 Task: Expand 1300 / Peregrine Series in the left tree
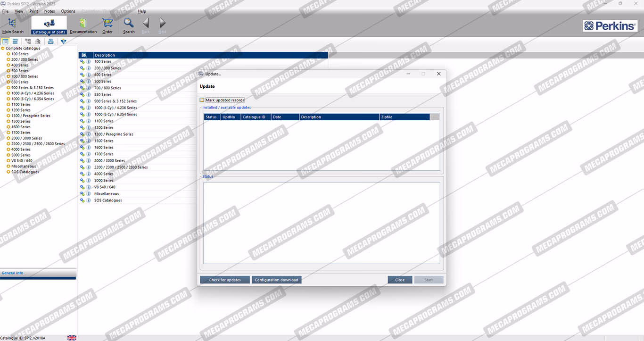coord(8,116)
